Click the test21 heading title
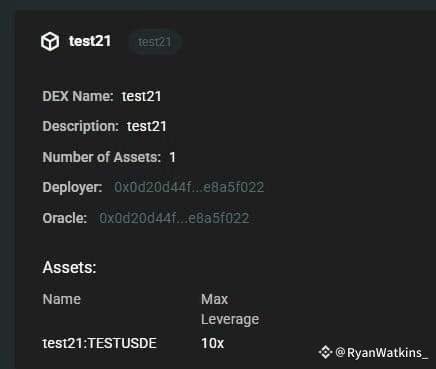 90,41
